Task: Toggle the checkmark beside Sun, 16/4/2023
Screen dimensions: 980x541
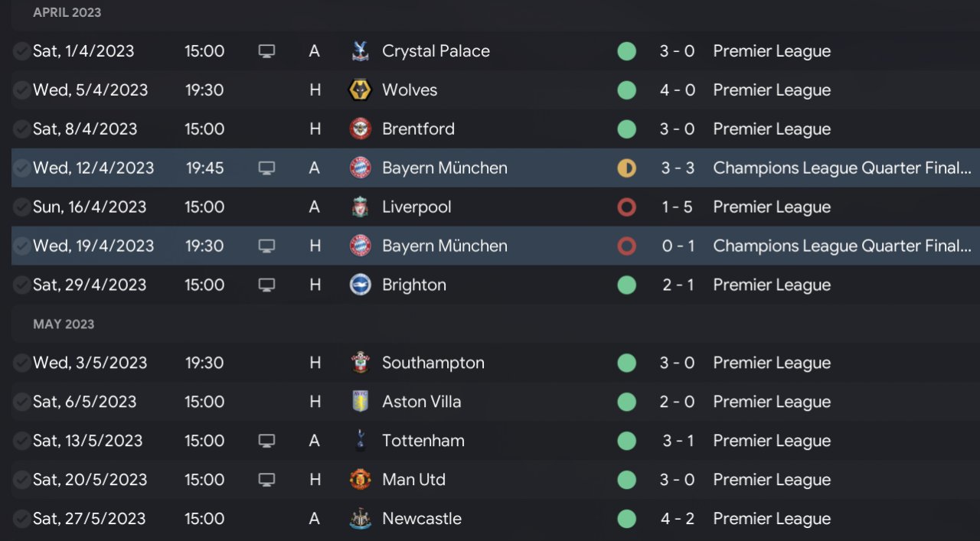Action: tap(21, 207)
